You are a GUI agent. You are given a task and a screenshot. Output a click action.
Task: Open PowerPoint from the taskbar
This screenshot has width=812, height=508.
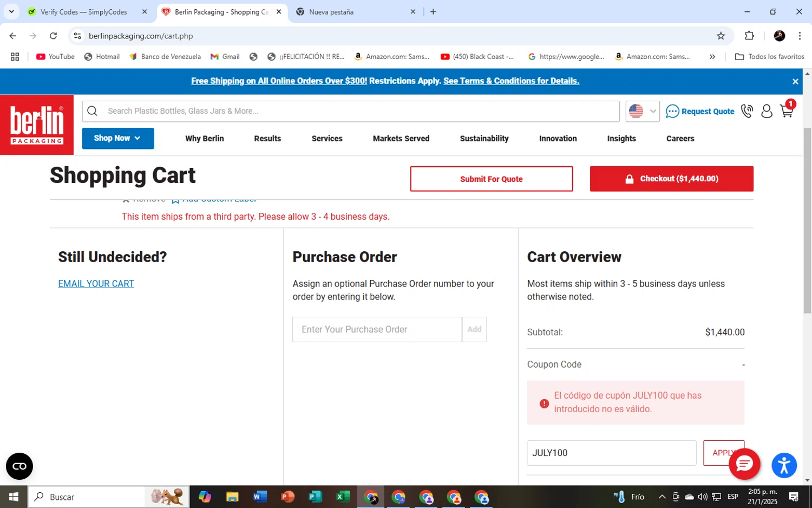tap(287, 497)
